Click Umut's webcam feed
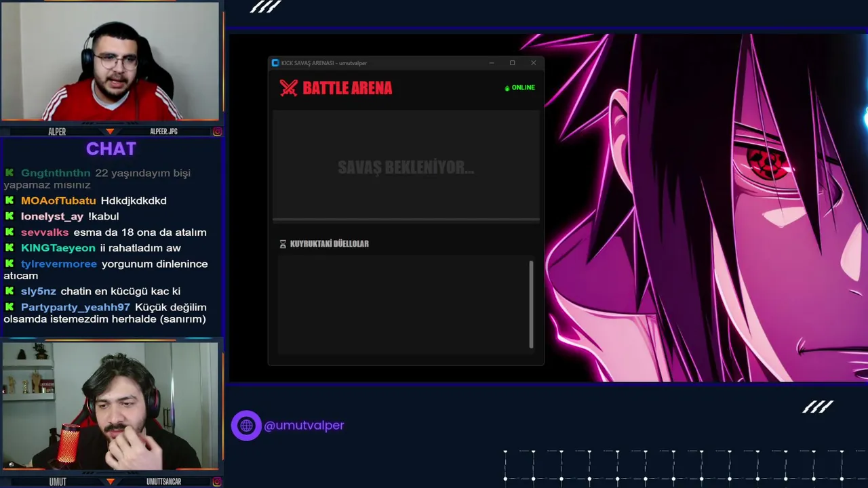 tap(110, 405)
